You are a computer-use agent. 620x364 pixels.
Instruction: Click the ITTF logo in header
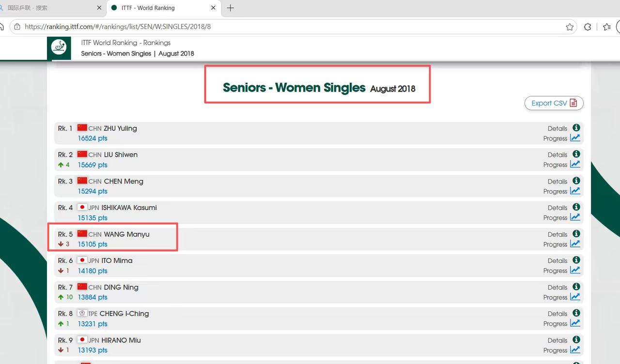pyautogui.click(x=59, y=48)
